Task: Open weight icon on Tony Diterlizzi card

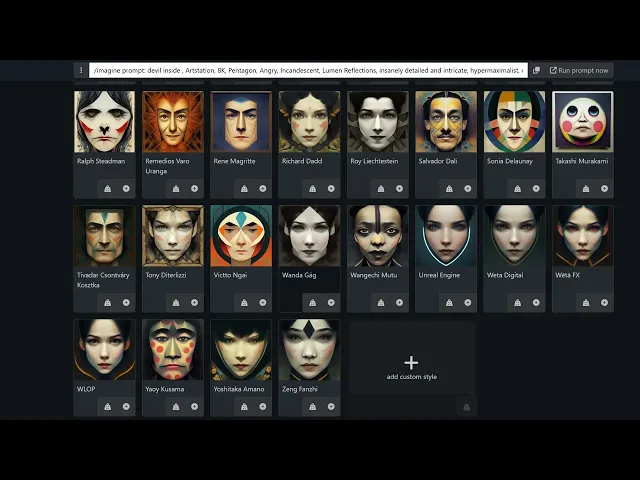Action: (x=176, y=302)
